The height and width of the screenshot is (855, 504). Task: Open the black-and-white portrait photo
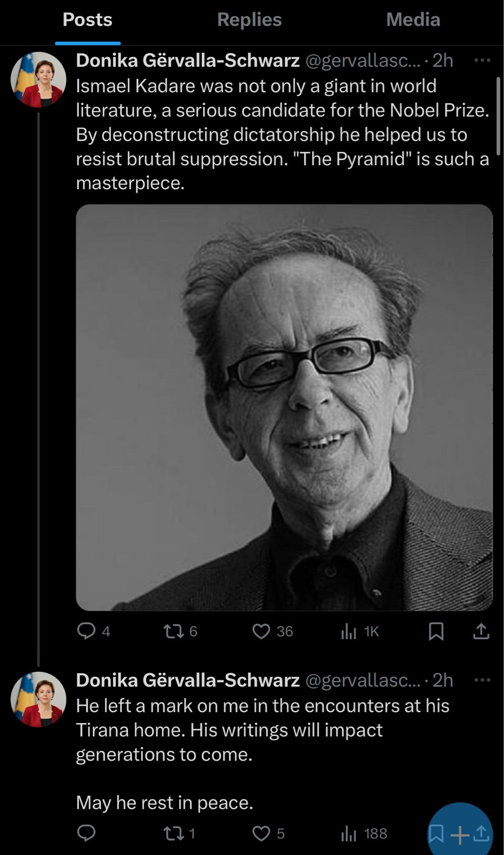(284, 407)
